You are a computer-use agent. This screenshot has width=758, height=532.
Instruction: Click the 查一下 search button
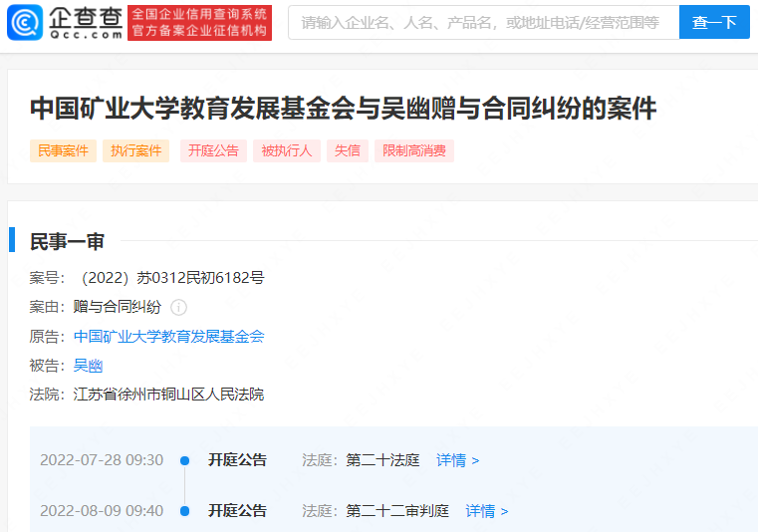click(714, 22)
